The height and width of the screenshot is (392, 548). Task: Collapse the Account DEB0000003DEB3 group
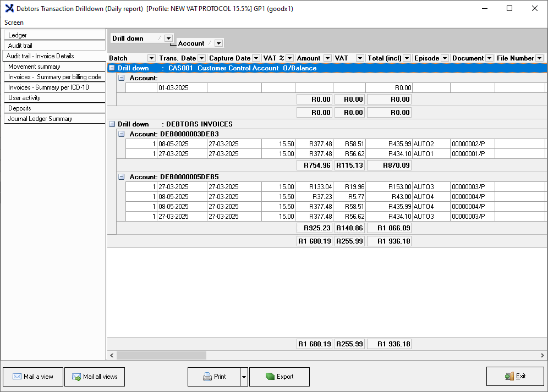click(122, 134)
